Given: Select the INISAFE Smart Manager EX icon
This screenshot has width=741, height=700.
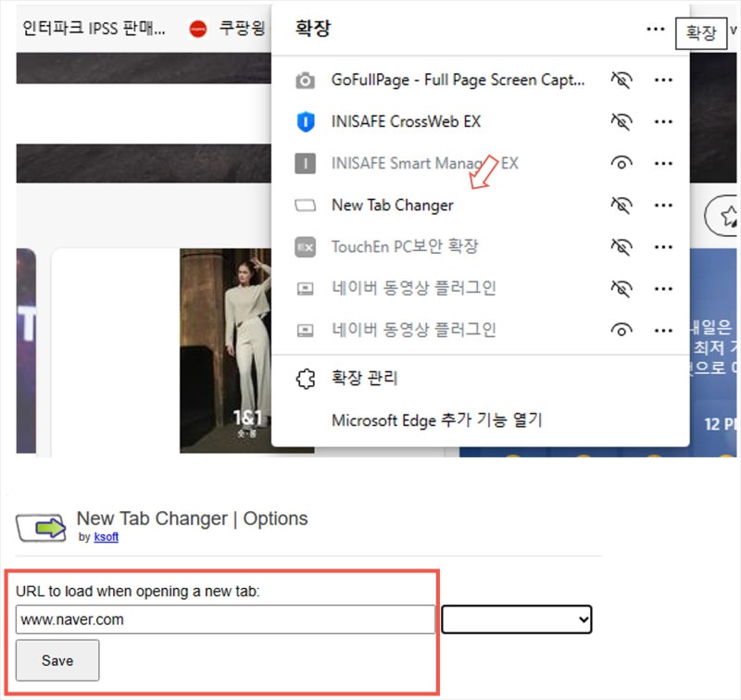Looking at the screenshot, I should pos(308,163).
